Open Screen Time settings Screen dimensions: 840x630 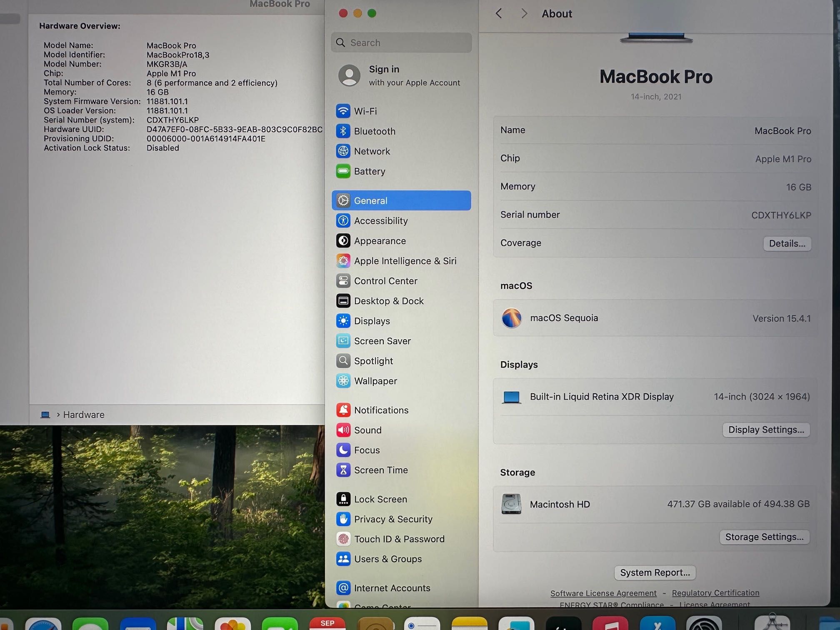(401, 470)
